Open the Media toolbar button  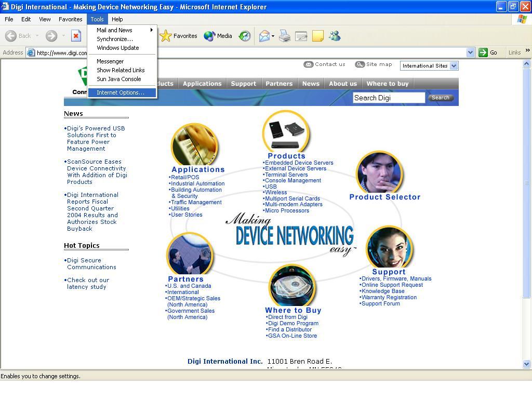pyautogui.click(x=218, y=36)
